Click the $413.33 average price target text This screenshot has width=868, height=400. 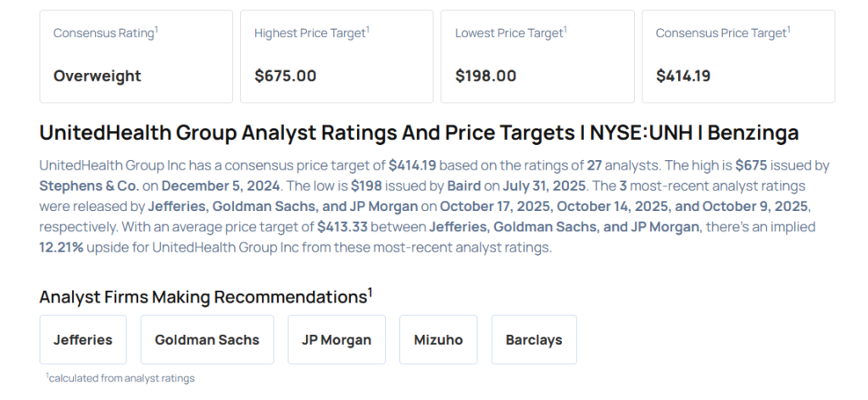(x=345, y=226)
